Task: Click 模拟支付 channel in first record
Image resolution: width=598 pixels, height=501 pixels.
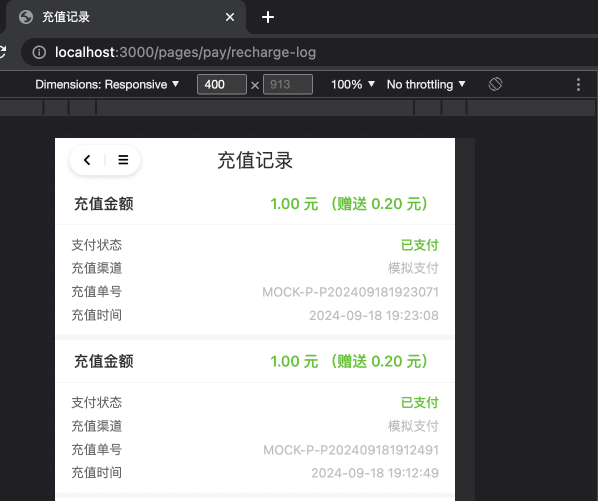Action: 413,268
